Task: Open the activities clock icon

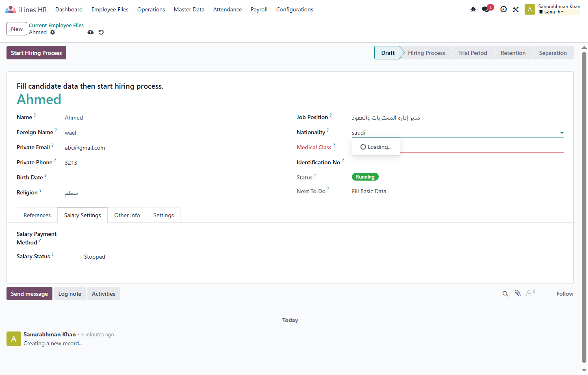Action: [x=503, y=9]
